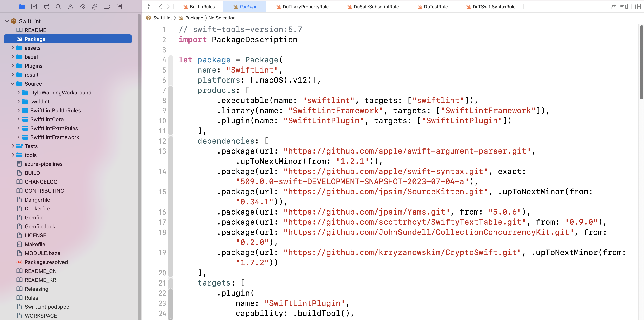Open the Find navigator magnifier icon
Viewport: 644px width, 320px height.
58,7
